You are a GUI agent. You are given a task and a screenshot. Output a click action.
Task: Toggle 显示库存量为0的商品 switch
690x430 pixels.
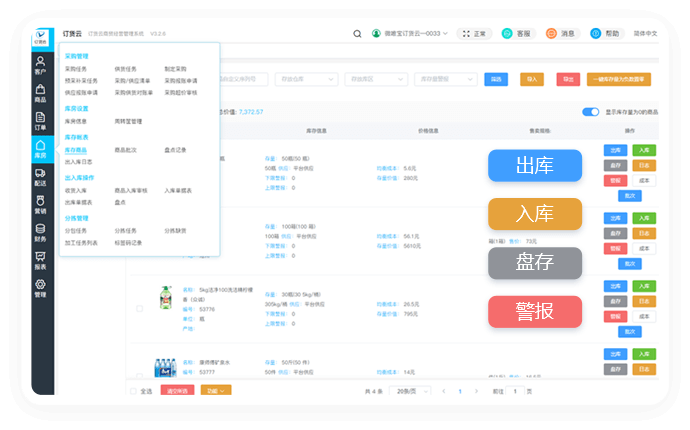pyautogui.click(x=590, y=112)
